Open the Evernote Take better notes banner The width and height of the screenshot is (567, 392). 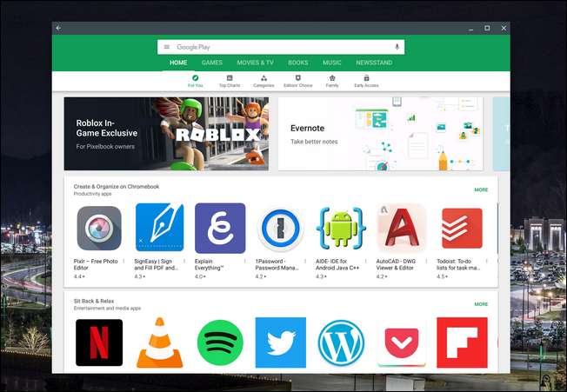pos(380,134)
